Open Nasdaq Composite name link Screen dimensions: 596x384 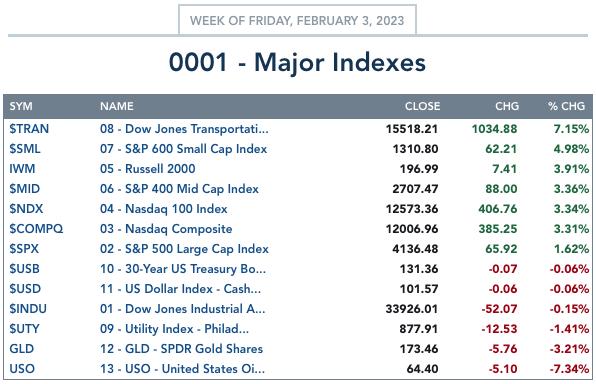[166, 229]
